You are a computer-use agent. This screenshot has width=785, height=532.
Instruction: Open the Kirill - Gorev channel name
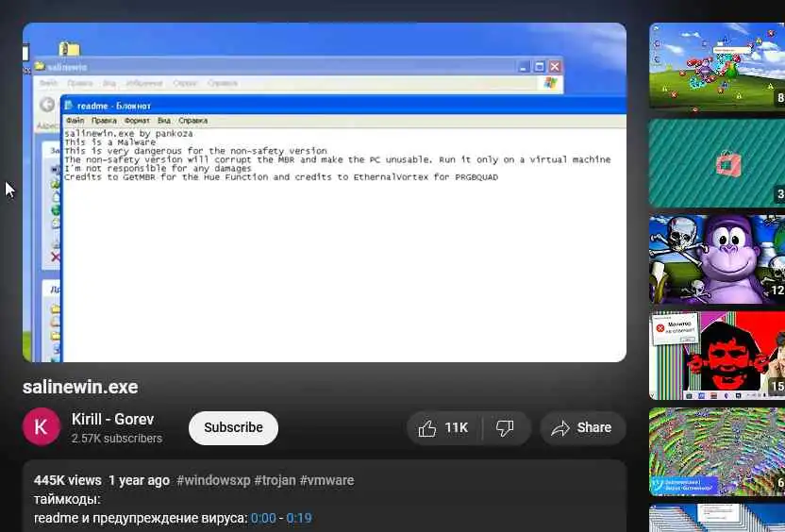pos(112,419)
